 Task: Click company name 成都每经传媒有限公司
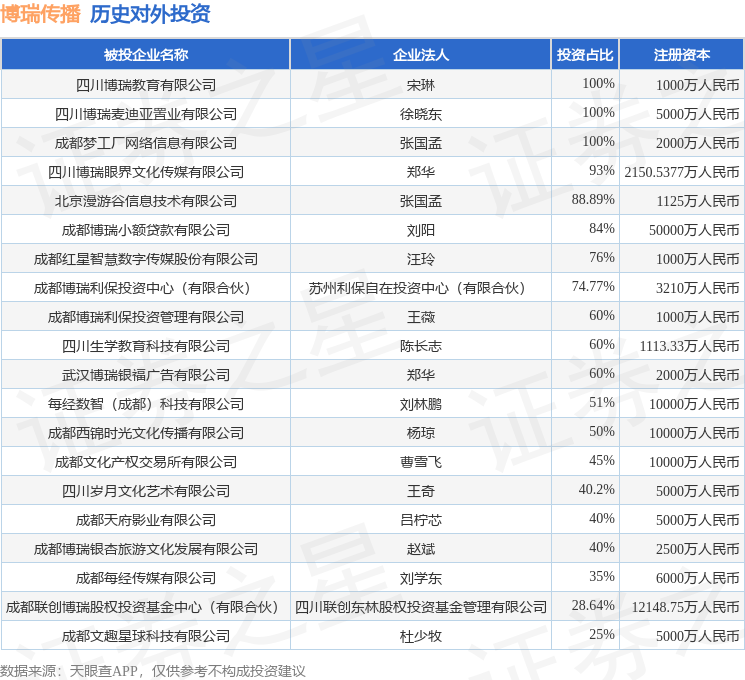coord(146,578)
